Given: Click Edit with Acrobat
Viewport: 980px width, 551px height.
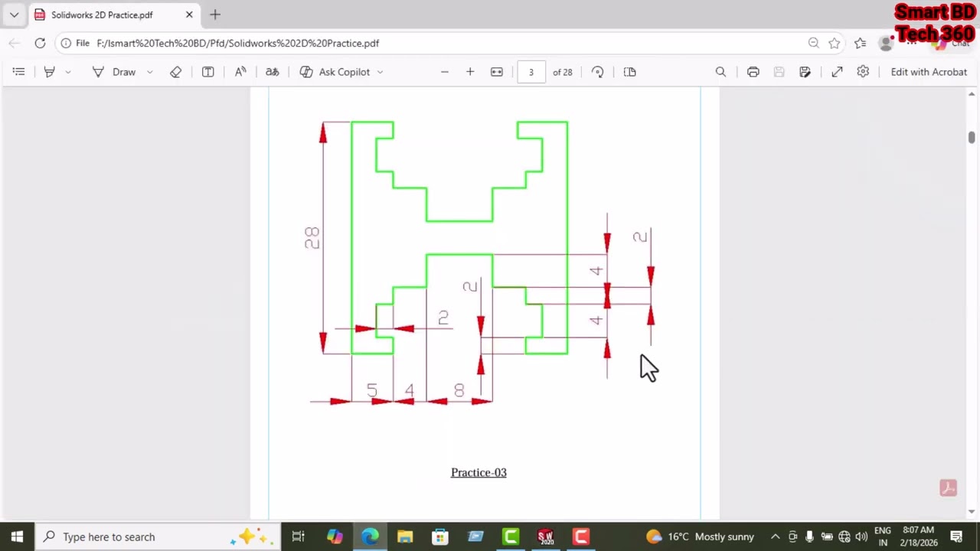Looking at the screenshot, I should pos(929,72).
